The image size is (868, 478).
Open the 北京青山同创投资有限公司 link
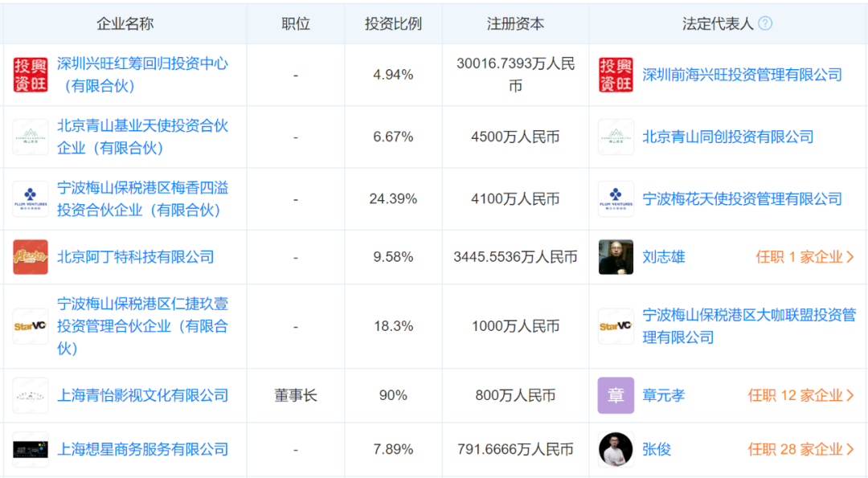coord(727,137)
